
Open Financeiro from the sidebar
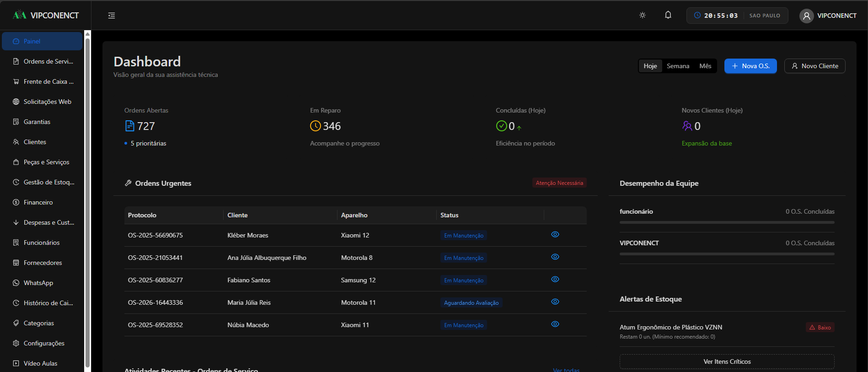point(42,202)
